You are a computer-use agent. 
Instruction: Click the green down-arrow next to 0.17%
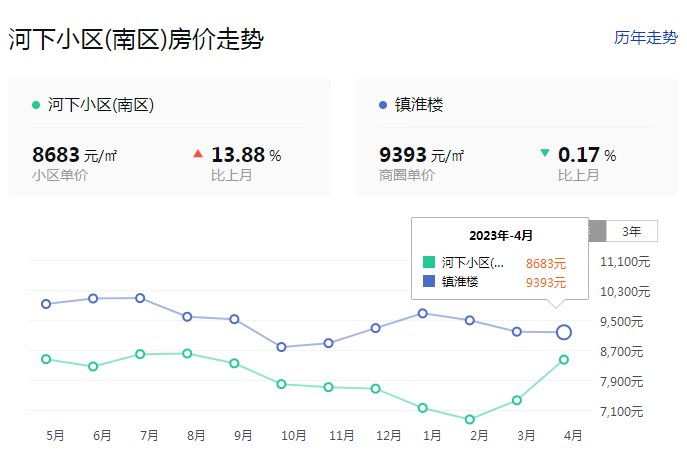click(x=545, y=154)
